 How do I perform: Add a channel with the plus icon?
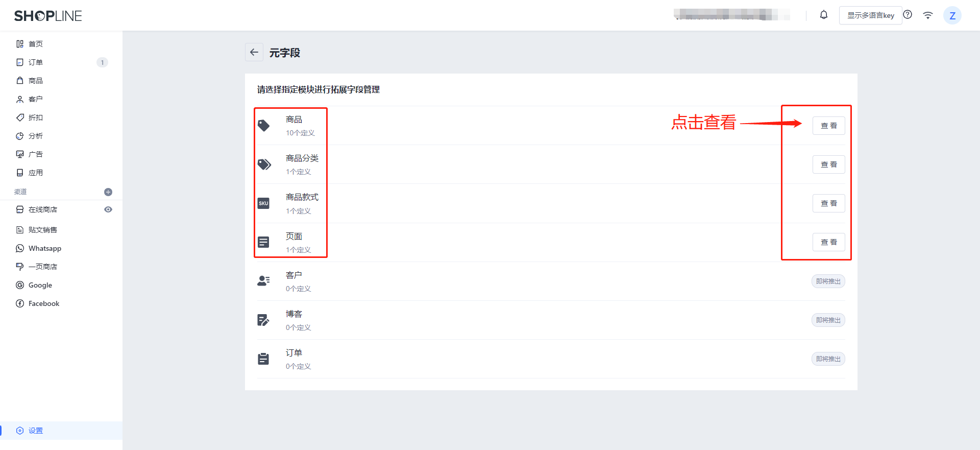(108, 192)
